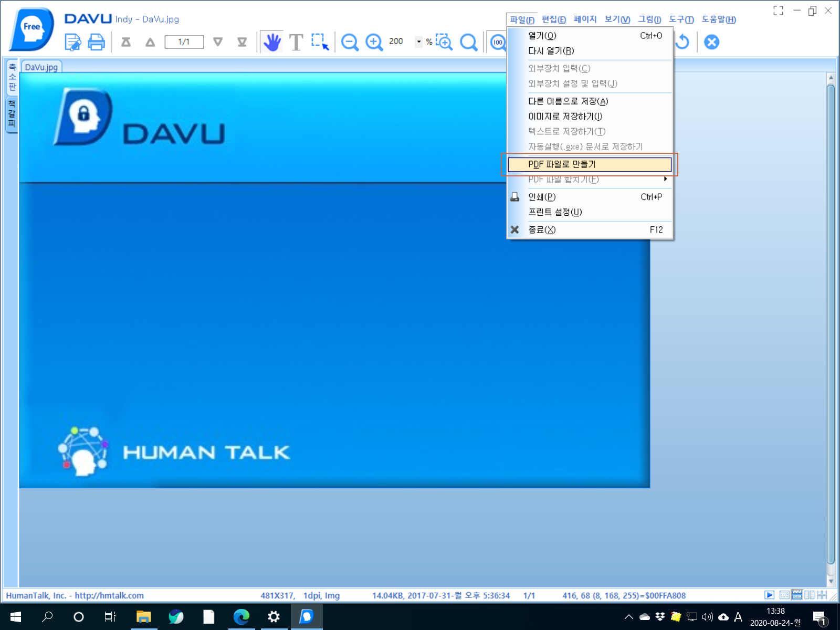Viewport: 840px width, 630px height.
Task: Select the Hand pan tool
Action: (x=272, y=42)
